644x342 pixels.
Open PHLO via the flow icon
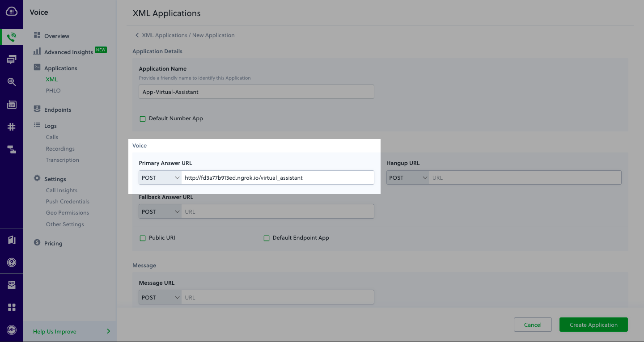pyautogui.click(x=12, y=149)
